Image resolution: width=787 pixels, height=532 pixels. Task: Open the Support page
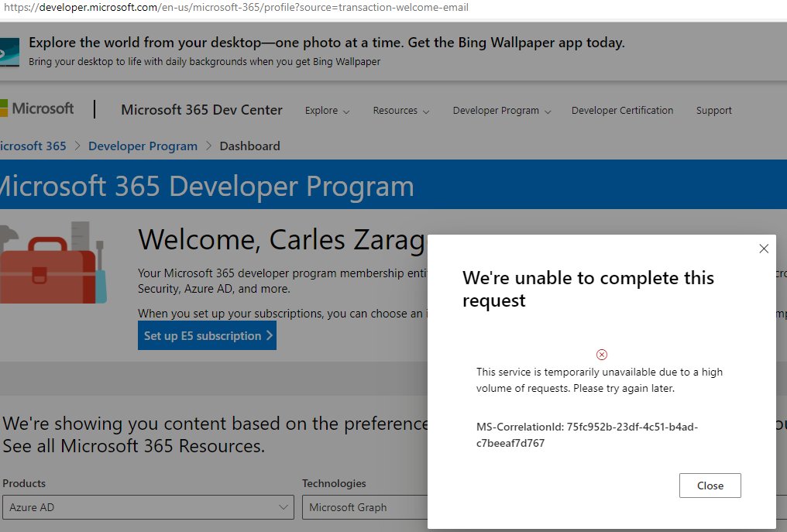click(713, 111)
